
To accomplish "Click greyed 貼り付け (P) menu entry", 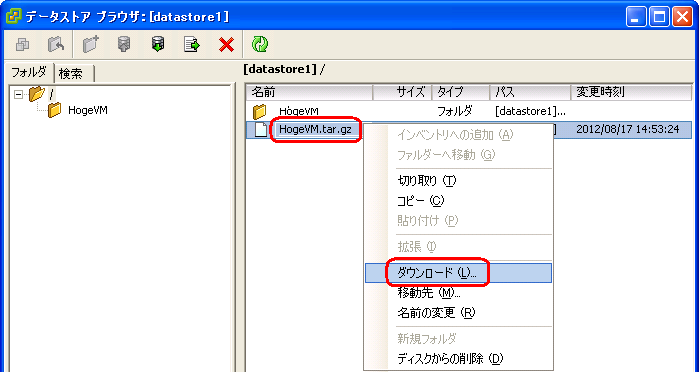I will [x=458, y=220].
